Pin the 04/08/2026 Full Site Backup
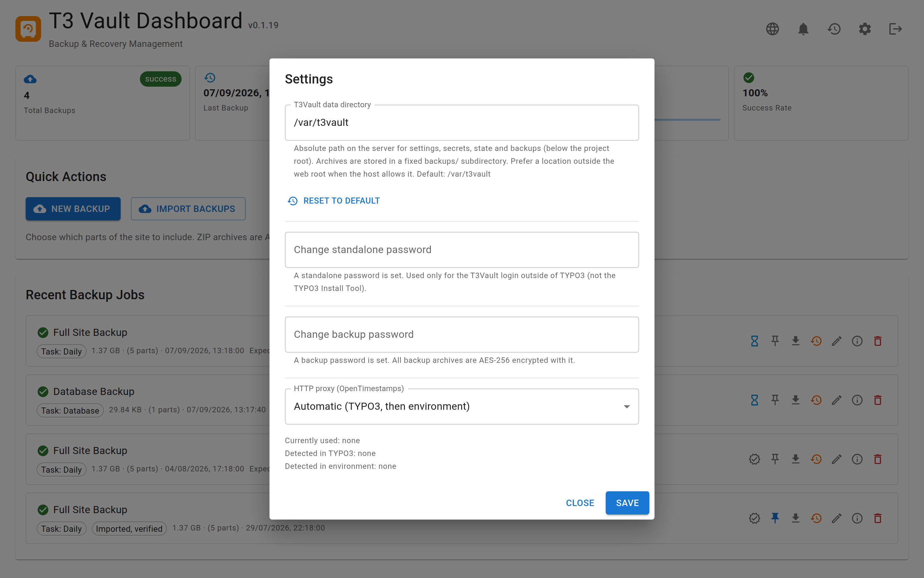 tap(775, 459)
